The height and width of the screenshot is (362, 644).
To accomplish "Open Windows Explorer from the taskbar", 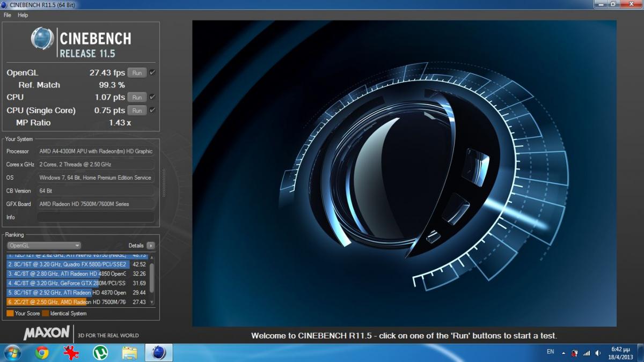I will pos(129,352).
